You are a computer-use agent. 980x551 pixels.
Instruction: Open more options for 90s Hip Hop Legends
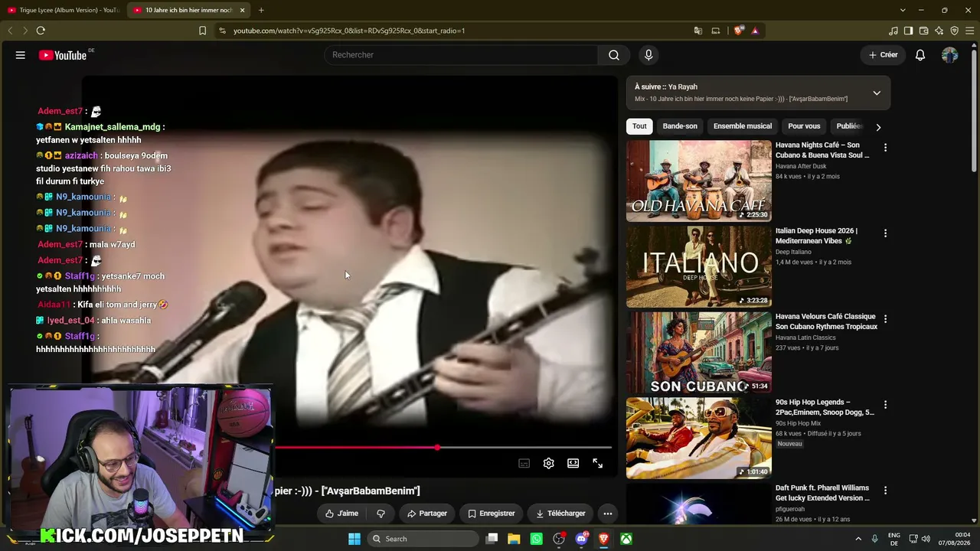[885, 405]
